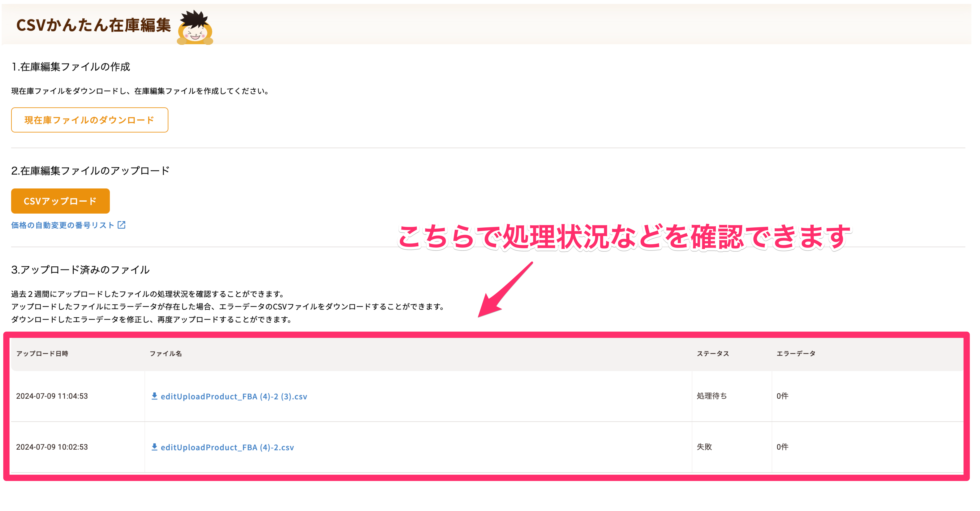Click download icon before editUploadProduct_FBA (4)-2 (3).csv
Viewport: 980px width, 511px height.
coord(154,396)
